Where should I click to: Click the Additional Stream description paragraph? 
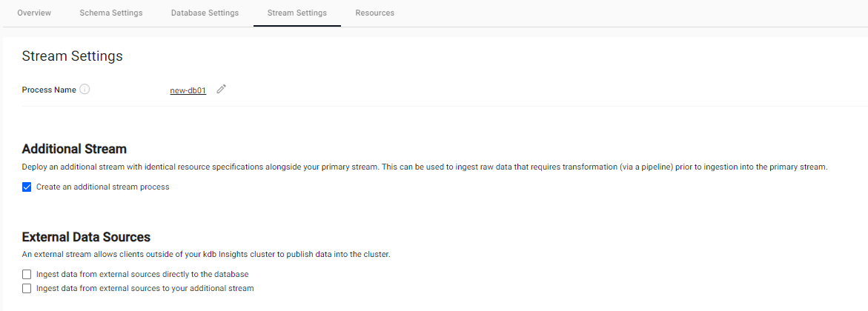[x=424, y=167]
